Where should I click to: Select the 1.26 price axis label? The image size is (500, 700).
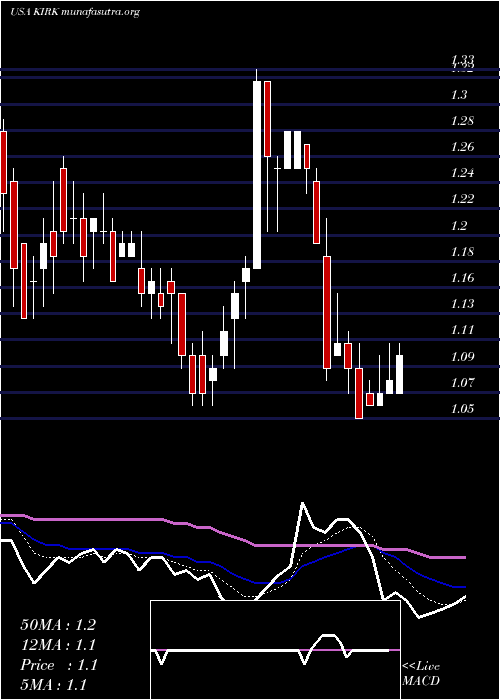[x=462, y=147]
